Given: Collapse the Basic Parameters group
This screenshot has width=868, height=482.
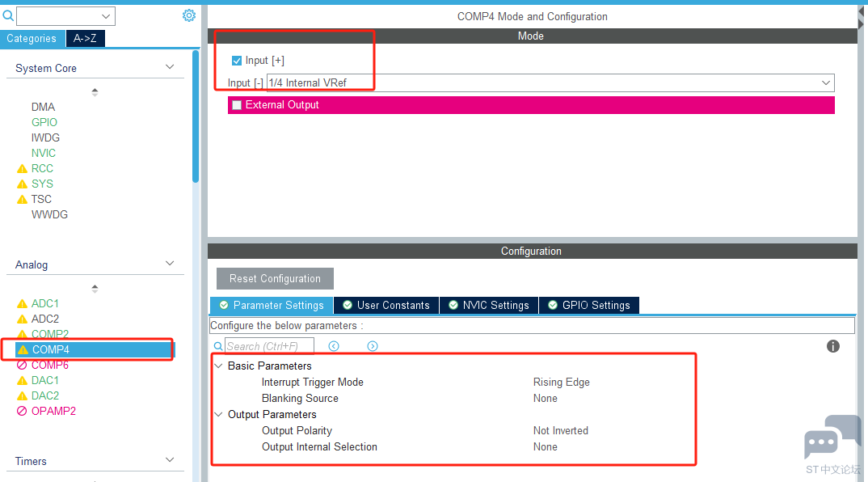Looking at the screenshot, I should [x=219, y=366].
